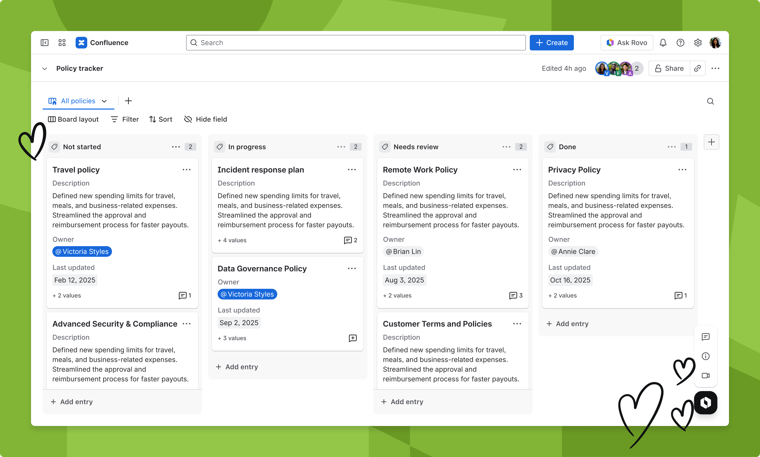The image size is (760, 457).
Task: Expand +2 values on Privacy Policy
Action: point(563,296)
